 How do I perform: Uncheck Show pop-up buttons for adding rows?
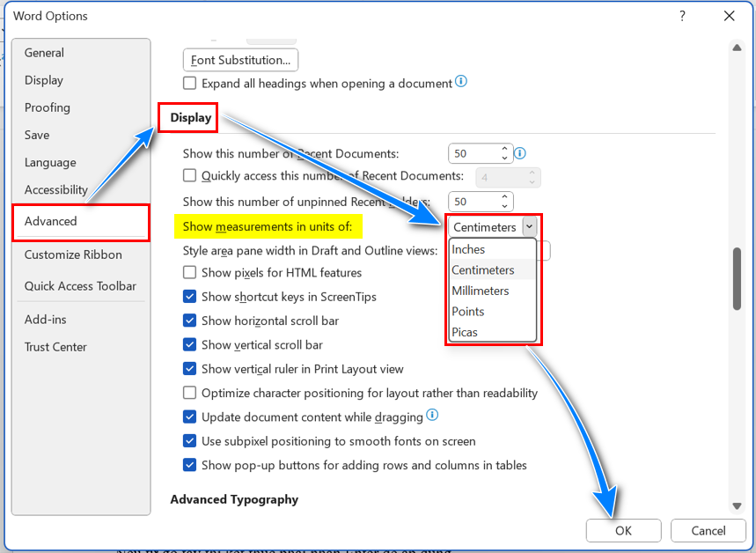189,465
